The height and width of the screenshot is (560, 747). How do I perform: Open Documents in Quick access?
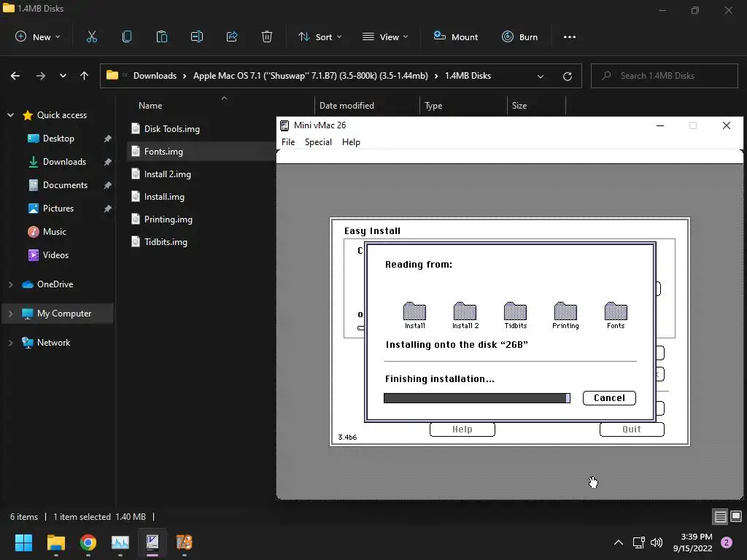(x=65, y=185)
